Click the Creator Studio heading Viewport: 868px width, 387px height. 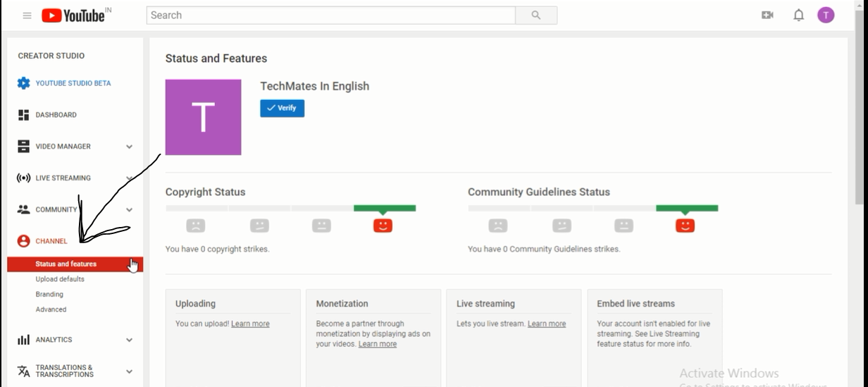tap(51, 56)
